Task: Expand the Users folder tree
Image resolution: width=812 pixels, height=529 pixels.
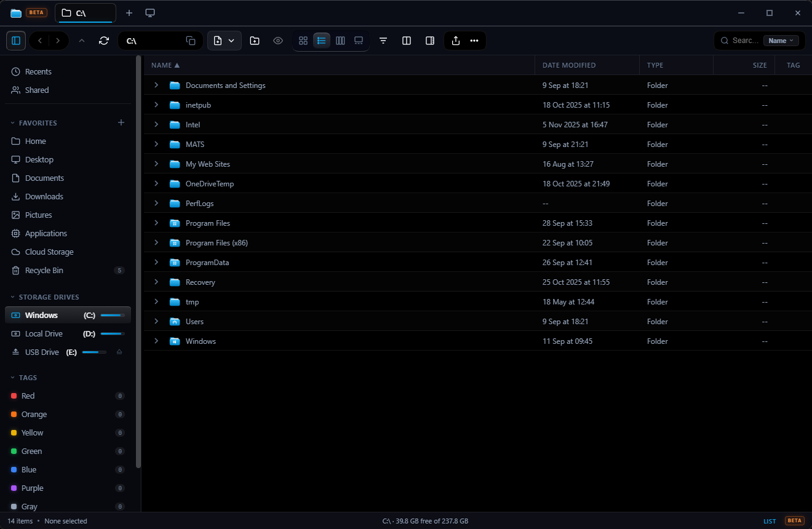Action: (x=156, y=321)
